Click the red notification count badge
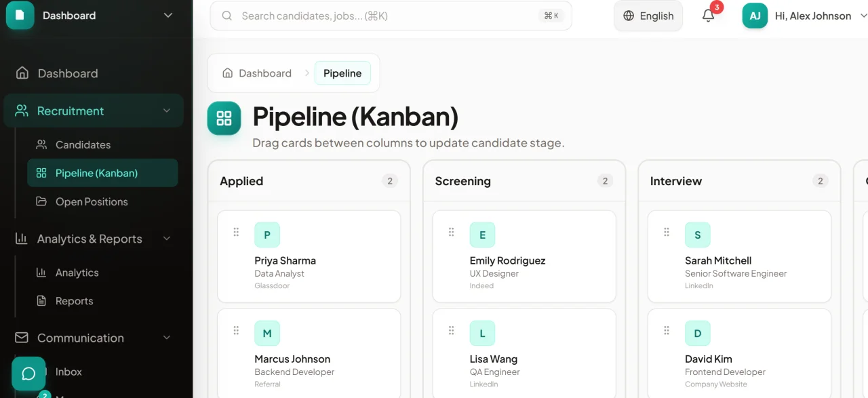868x398 pixels. (x=717, y=7)
